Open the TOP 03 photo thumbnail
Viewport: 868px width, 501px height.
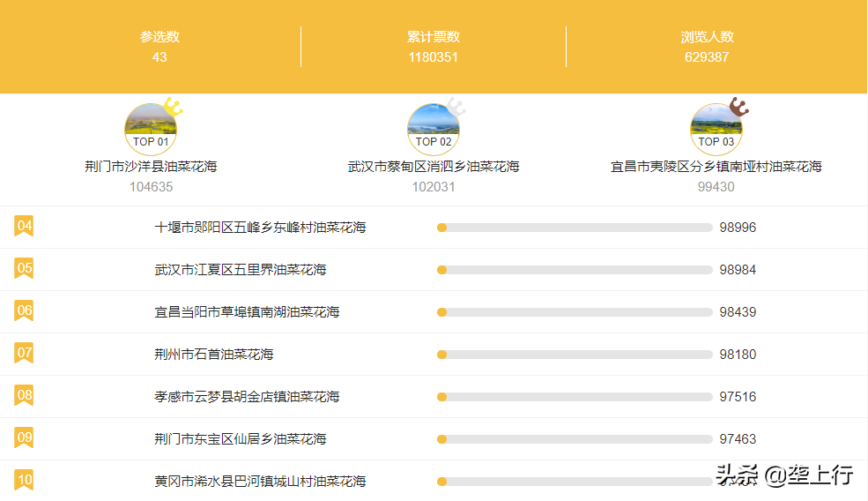pyautogui.click(x=716, y=129)
